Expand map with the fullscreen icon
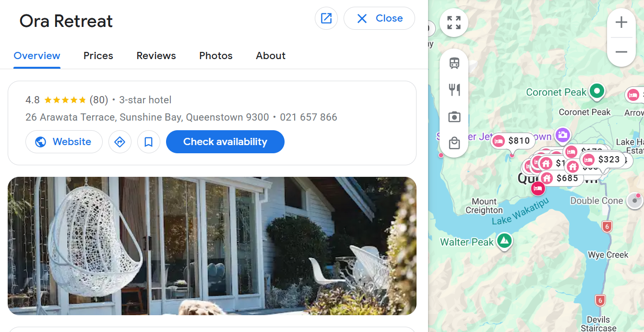Screen dimensions: 644x332 (x=454, y=23)
